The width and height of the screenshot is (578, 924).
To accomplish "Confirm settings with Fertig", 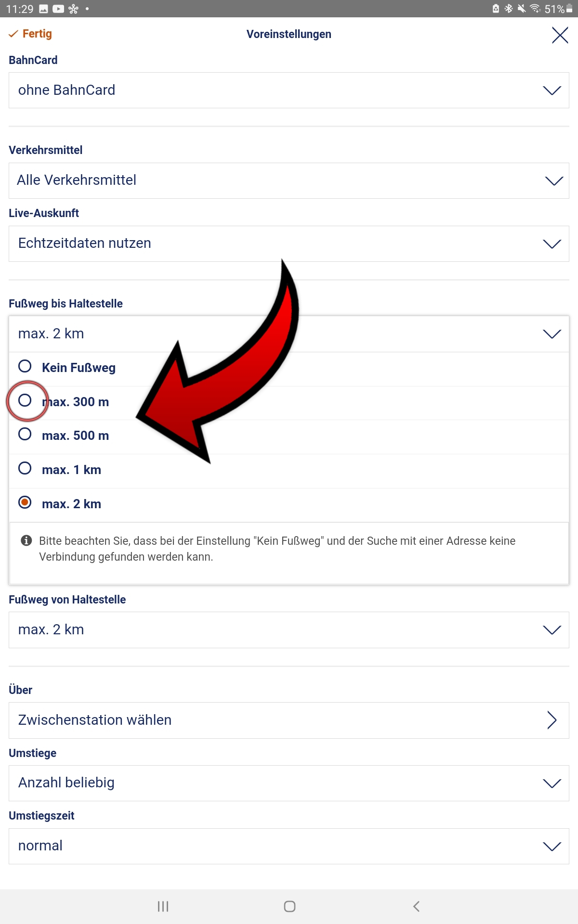I will [x=30, y=34].
